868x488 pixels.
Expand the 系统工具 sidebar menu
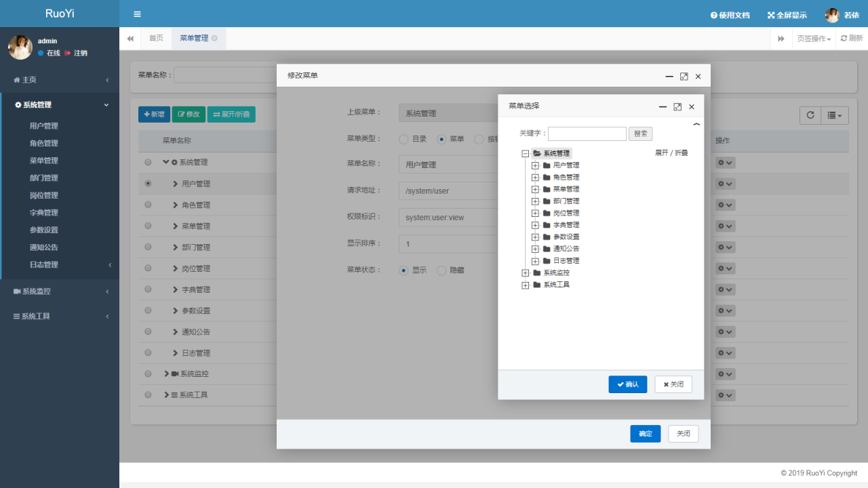[60, 317]
